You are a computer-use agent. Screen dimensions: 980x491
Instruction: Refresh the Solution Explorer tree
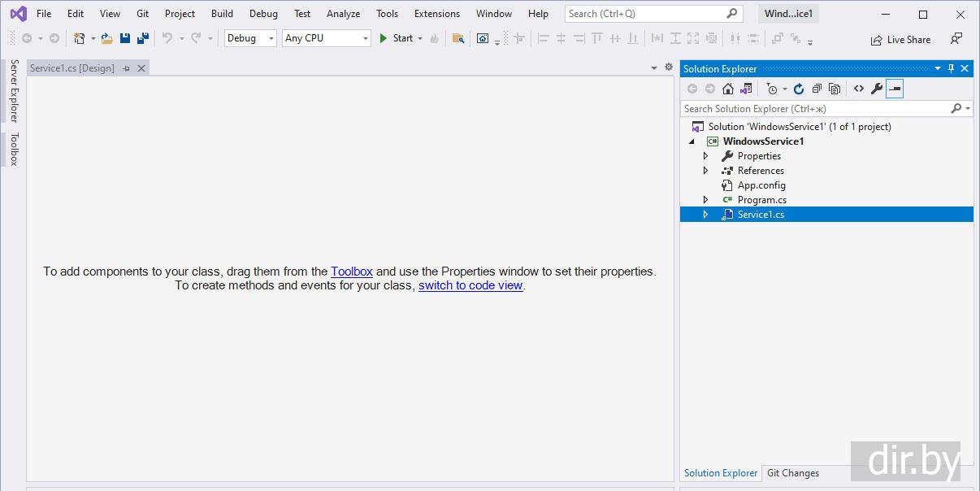[799, 89]
